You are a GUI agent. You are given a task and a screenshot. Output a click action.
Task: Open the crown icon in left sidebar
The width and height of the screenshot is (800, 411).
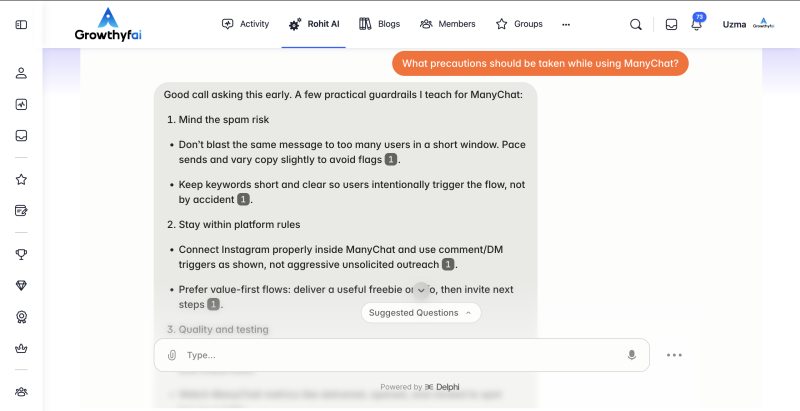click(21, 348)
